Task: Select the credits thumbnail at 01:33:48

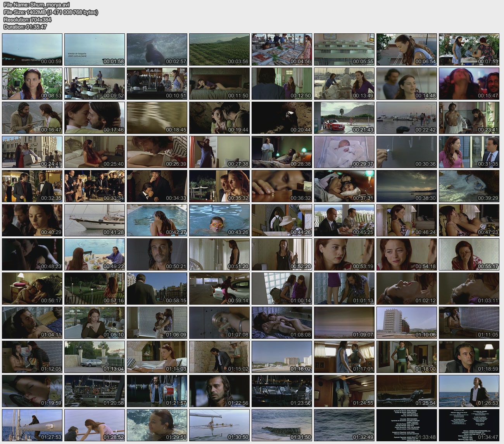Action: click(407, 425)
